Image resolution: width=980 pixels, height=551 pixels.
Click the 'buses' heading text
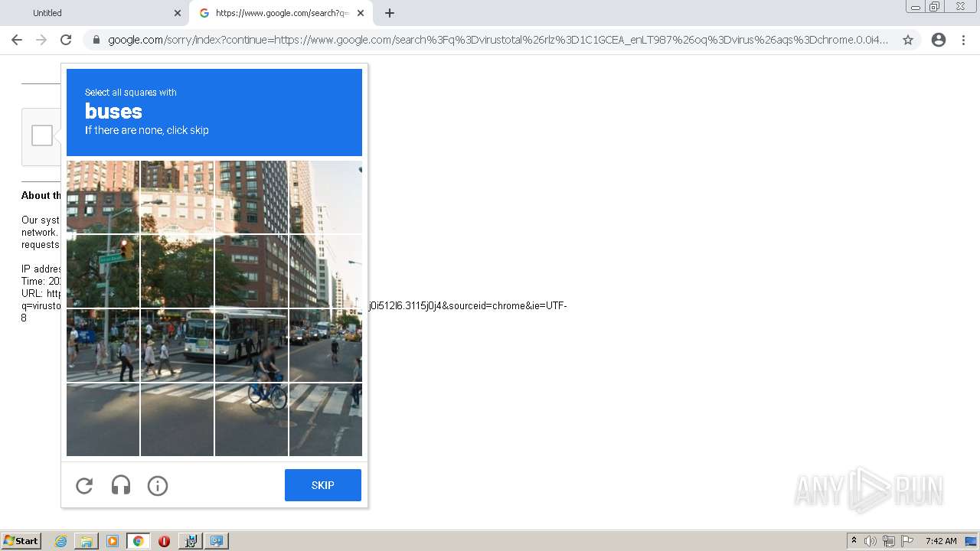(x=113, y=112)
